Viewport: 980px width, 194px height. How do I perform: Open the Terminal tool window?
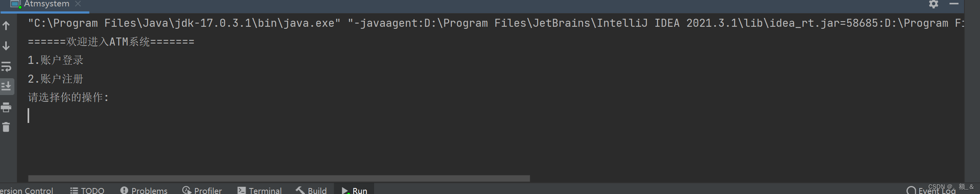pos(259,190)
